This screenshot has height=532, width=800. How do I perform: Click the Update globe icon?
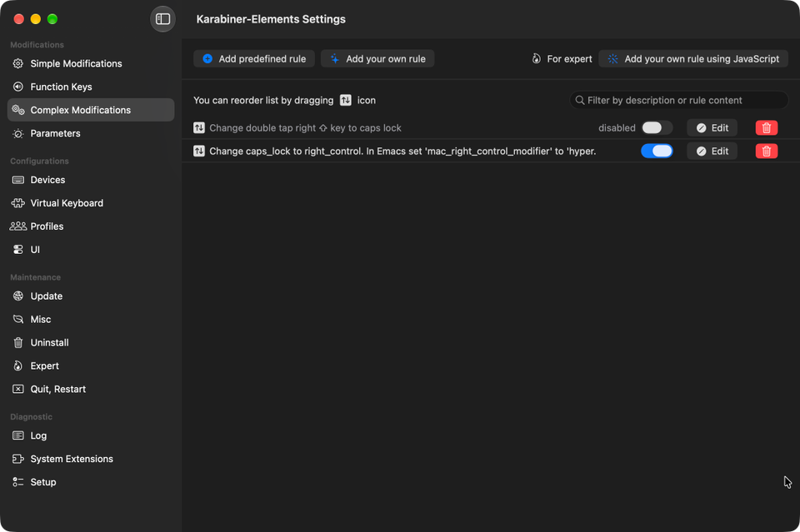point(17,296)
